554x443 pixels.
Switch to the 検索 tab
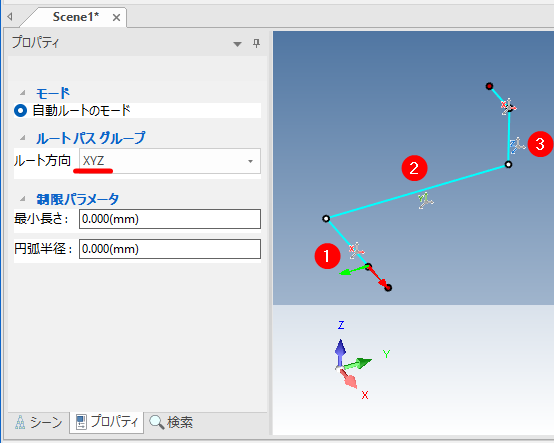171,422
